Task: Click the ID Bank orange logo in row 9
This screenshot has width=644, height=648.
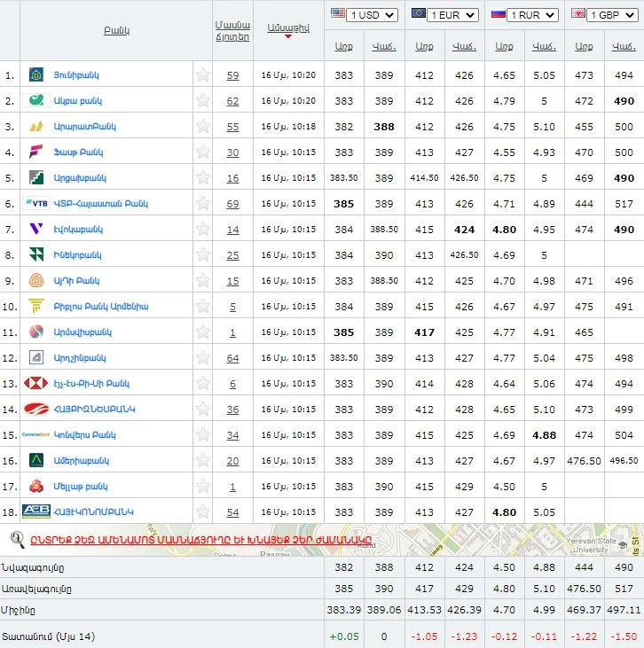Action: click(36, 281)
